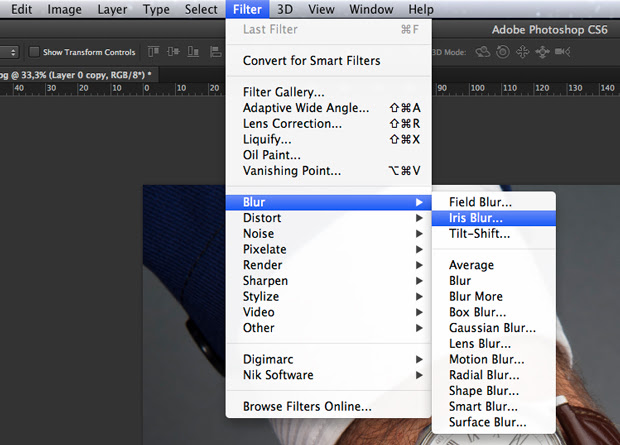The image size is (620, 445).
Task: Click the highlighted Blur submenu entry
Action: click(329, 202)
